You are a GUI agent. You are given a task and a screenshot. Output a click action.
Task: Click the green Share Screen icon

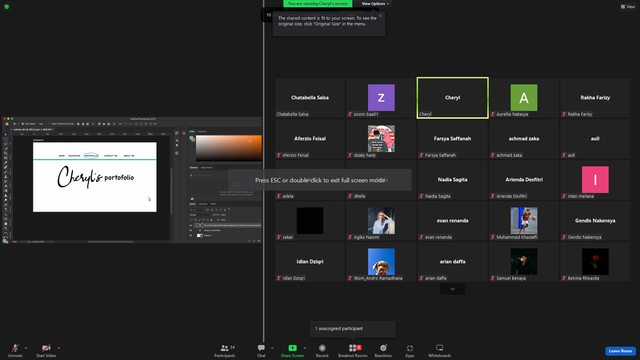click(292, 348)
